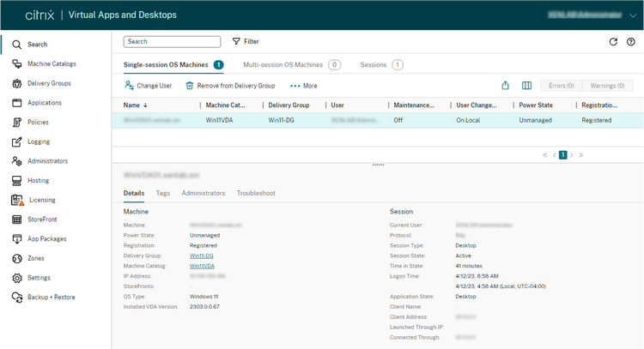Switch to Single-session OS Machines tab
The width and height of the screenshot is (644, 349).
173,65
